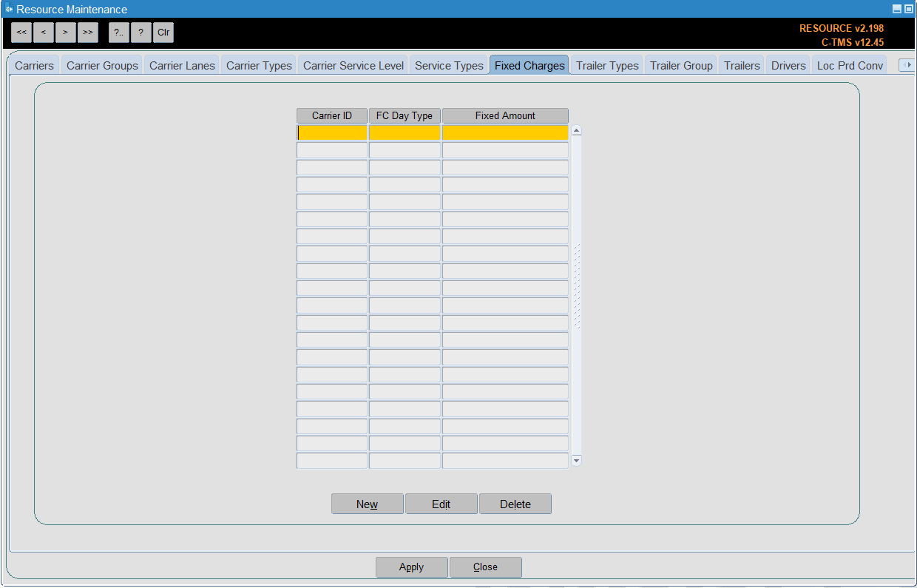Go to previous record with < button

(x=44, y=33)
